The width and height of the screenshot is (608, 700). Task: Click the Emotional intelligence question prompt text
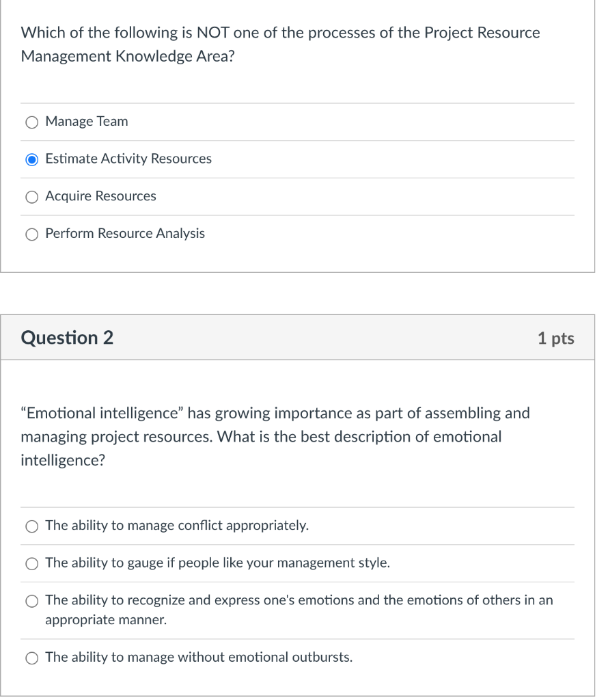pos(275,437)
